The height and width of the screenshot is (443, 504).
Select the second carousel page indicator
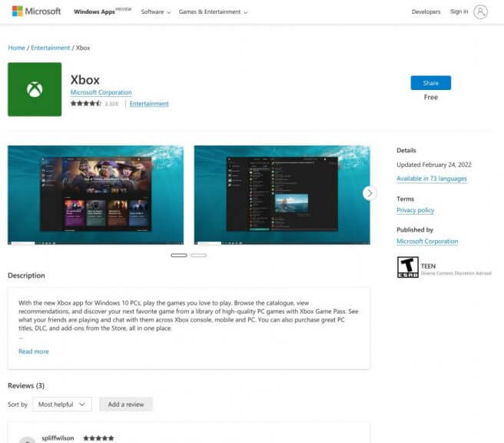point(199,255)
